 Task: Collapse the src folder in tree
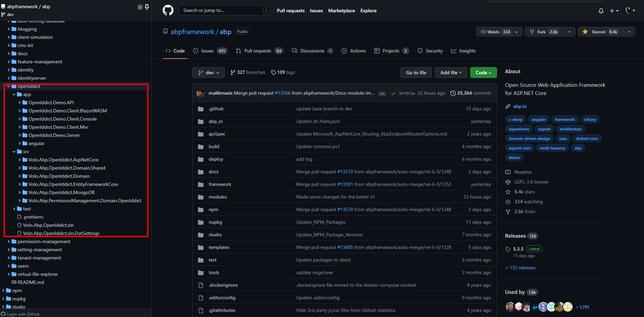(14, 152)
